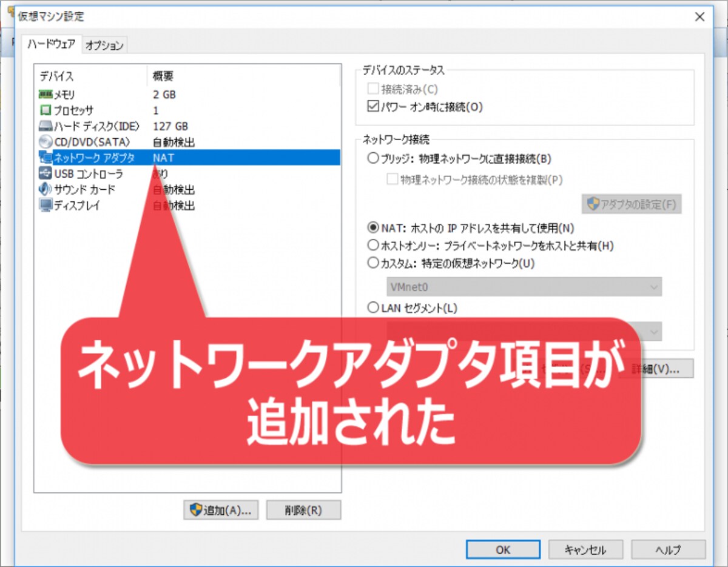Select the ブリッジ radio button
The height and width of the screenshot is (567, 728).
point(373,159)
